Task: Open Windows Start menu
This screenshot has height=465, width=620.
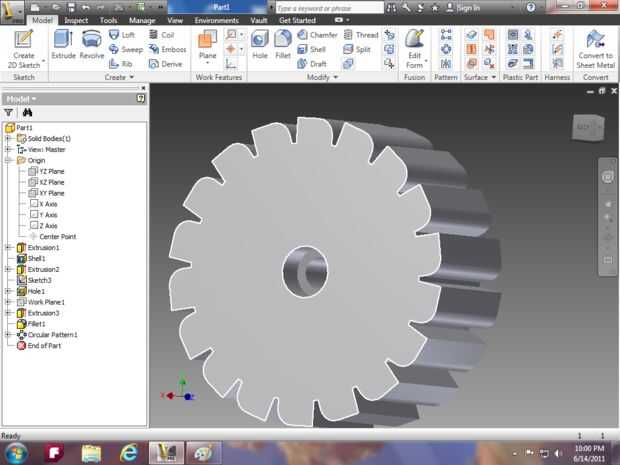Action: coord(15,453)
